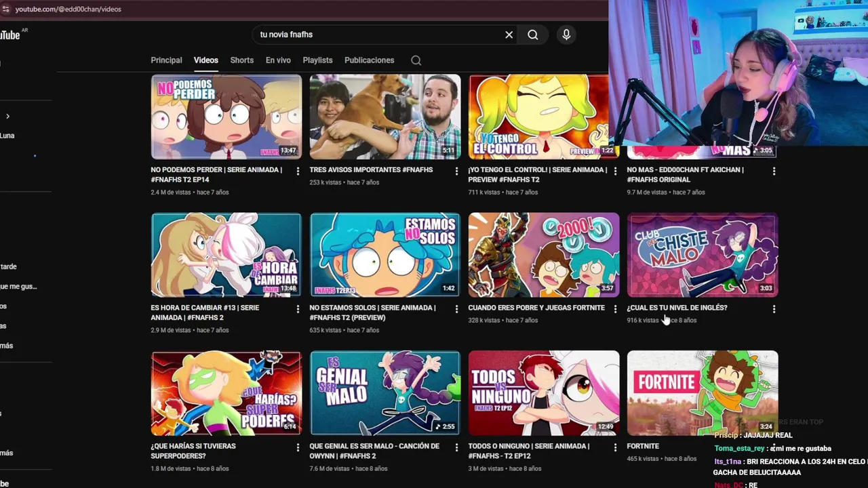The height and width of the screenshot is (488, 868).
Task: Open CLUB DEL CHISTE MALO thumbnail
Action: click(x=703, y=255)
